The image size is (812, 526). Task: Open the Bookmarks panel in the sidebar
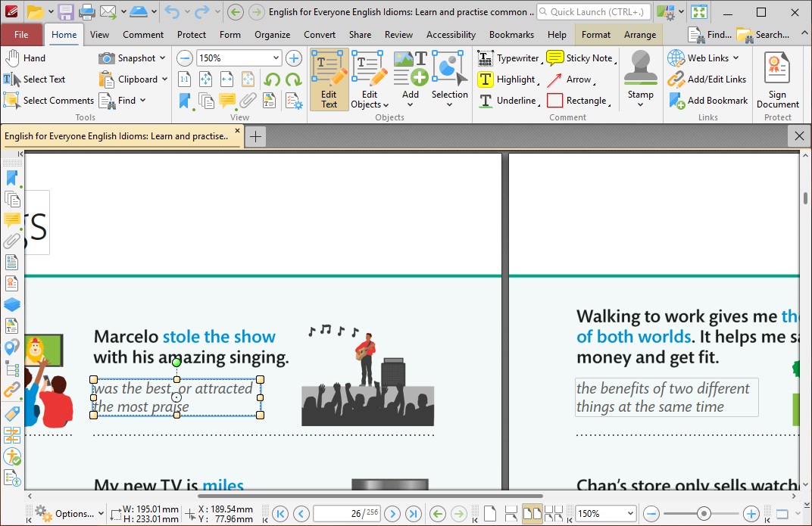tap(12, 177)
